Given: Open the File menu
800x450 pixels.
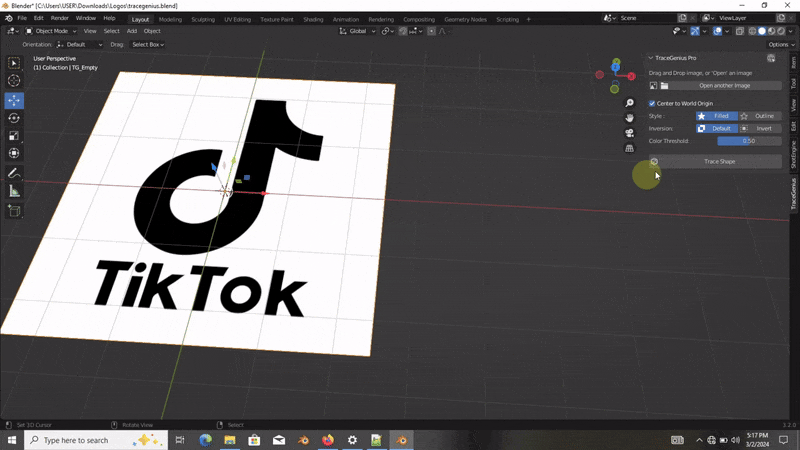Looking at the screenshot, I should pos(22,18).
